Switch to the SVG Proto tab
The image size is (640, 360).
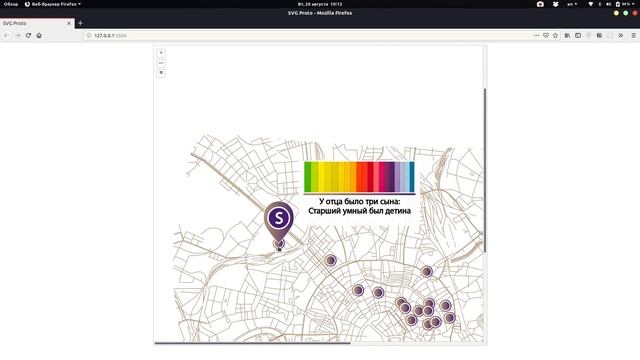pos(37,23)
